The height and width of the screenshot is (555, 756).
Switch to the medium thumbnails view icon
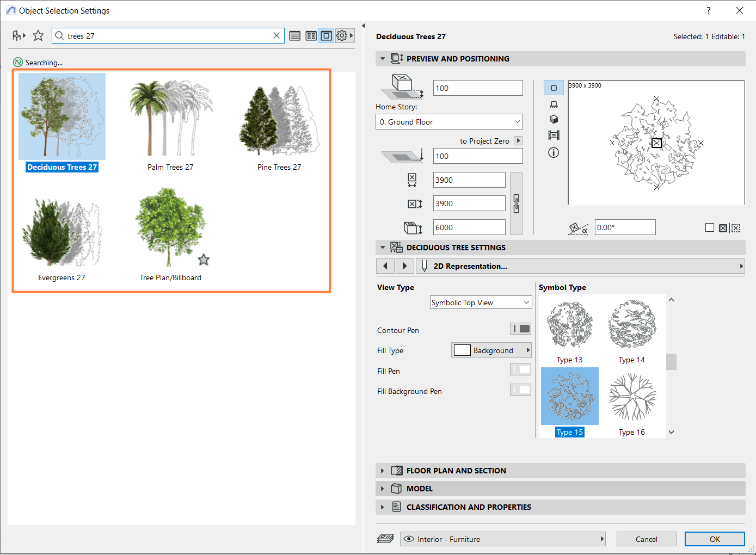pos(311,36)
